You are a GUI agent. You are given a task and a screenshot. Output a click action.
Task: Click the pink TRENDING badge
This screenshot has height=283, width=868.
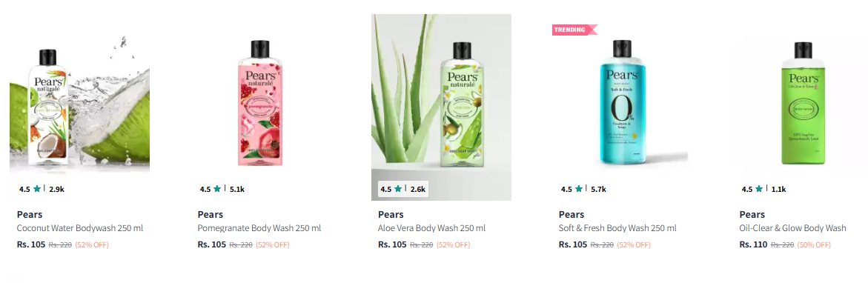pos(574,30)
